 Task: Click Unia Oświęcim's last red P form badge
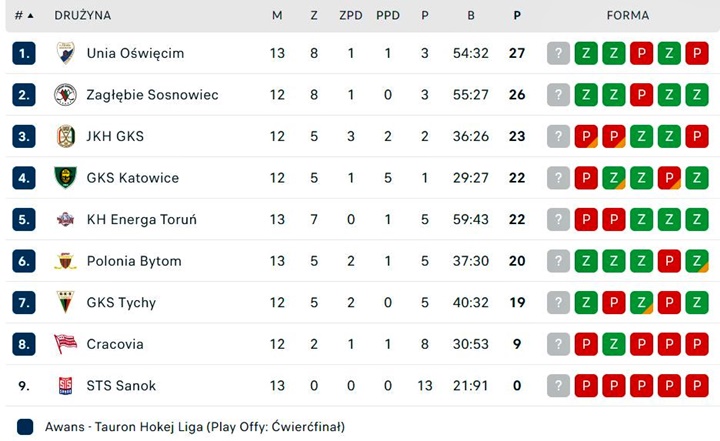tap(697, 53)
